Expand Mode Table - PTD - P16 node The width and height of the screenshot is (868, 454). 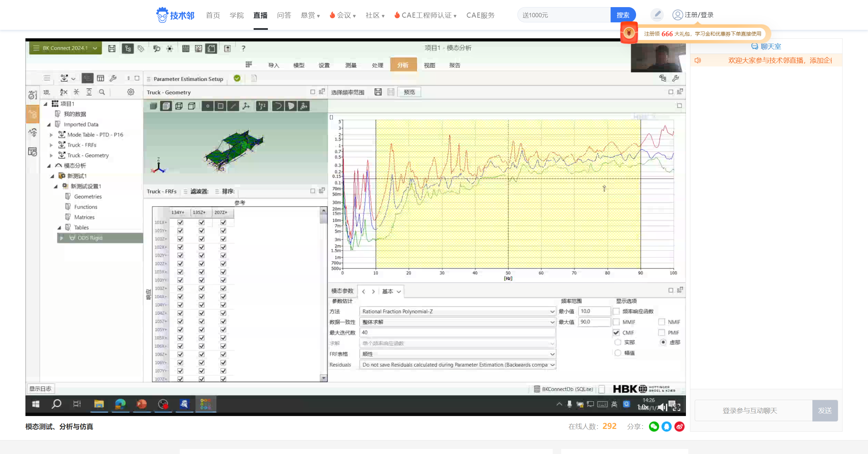tap(51, 135)
